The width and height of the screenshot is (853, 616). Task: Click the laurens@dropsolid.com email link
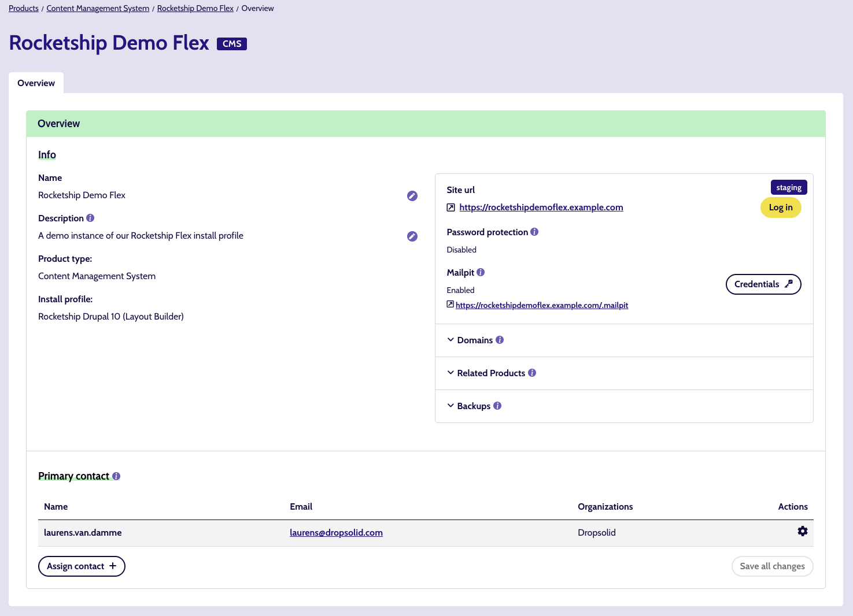336,533
